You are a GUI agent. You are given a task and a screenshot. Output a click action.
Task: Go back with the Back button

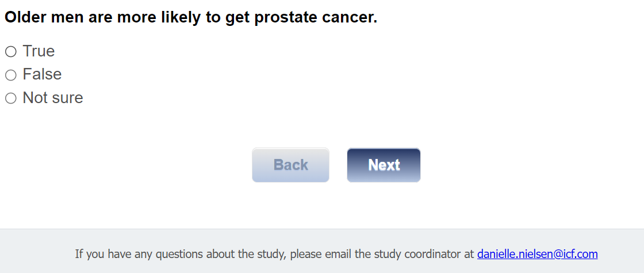click(290, 165)
